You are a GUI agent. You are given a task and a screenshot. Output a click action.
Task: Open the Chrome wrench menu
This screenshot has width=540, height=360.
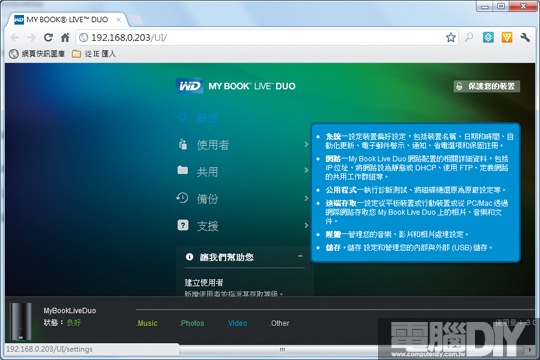click(525, 37)
